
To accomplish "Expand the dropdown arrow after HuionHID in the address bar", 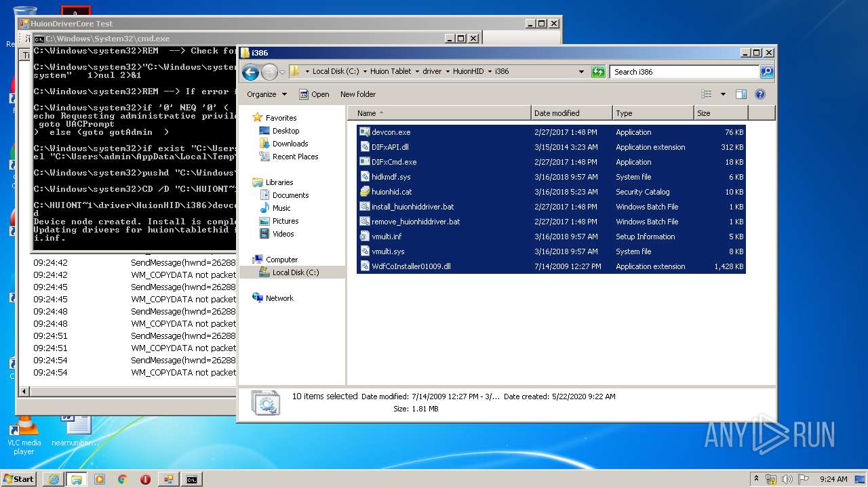I will [x=490, y=71].
